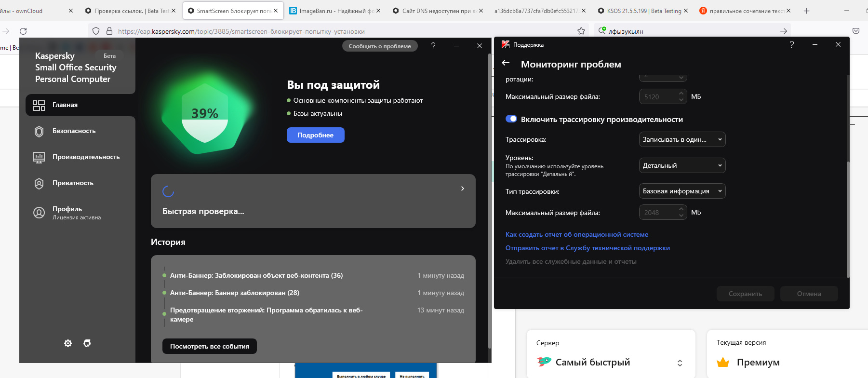Open the Pocket save icon

coord(856,31)
